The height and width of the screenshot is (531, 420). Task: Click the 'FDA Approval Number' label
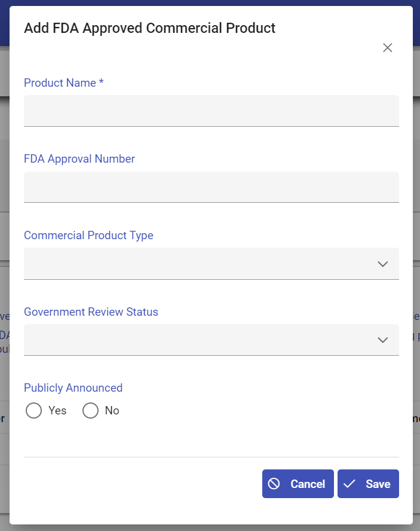click(79, 159)
